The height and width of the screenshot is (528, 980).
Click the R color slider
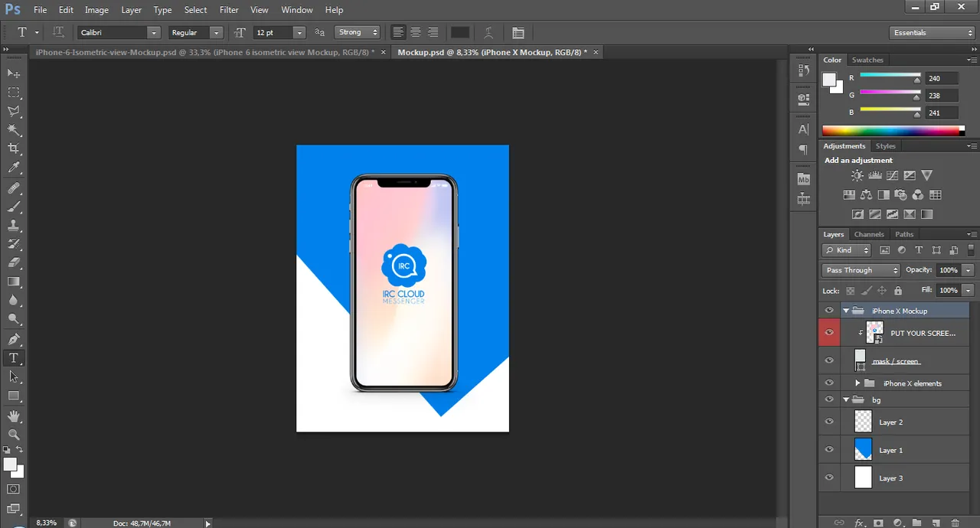click(x=890, y=76)
